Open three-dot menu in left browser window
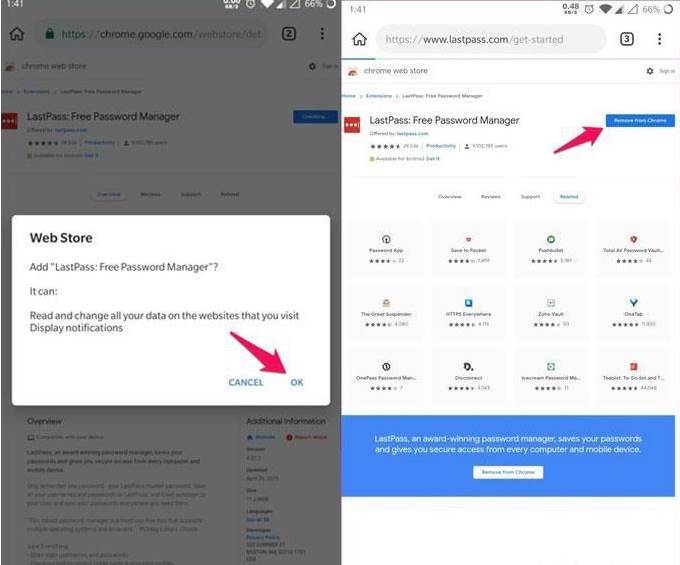The image size is (680, 565). [x=322, y=34]
